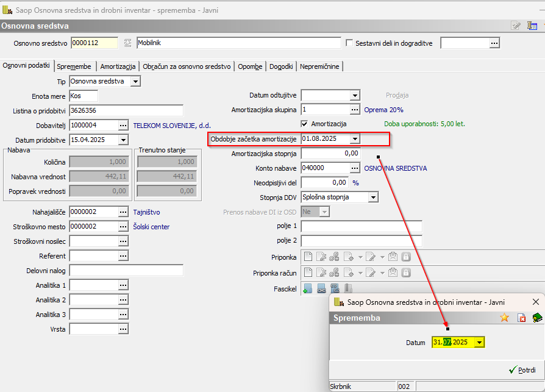
Task: Click the icon next to Osnovno sredstvo code
Action: point(127,43)
